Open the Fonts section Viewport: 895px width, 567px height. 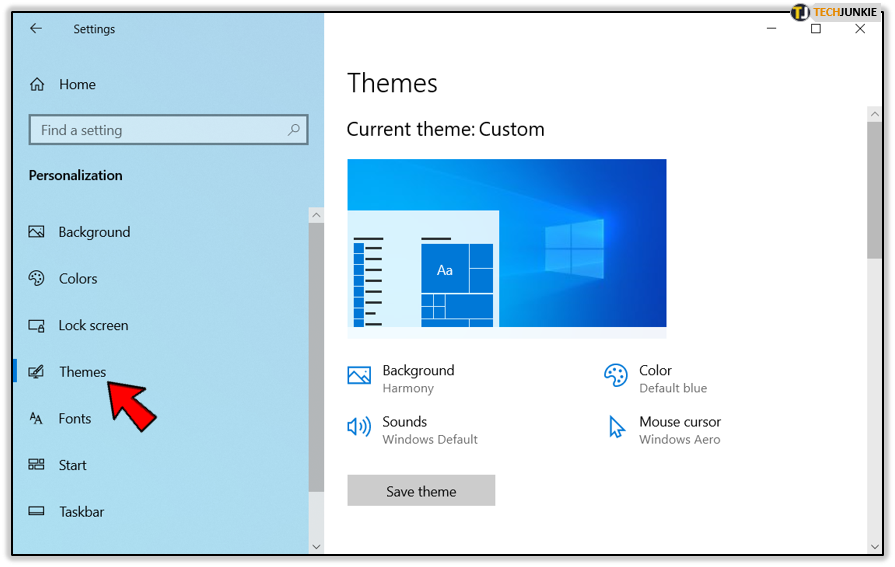coord(75,419)
